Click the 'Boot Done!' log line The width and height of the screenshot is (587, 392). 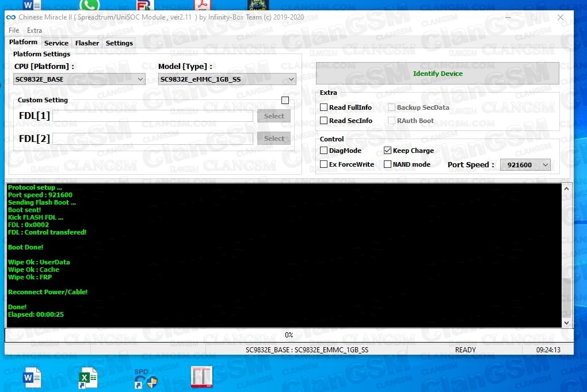tap(25, 247)
